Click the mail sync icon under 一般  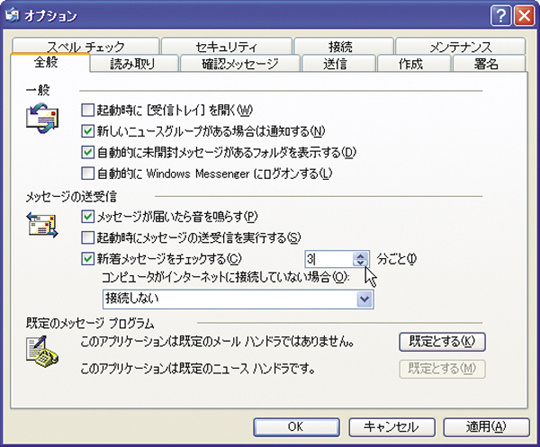click(x=42, y=118)
